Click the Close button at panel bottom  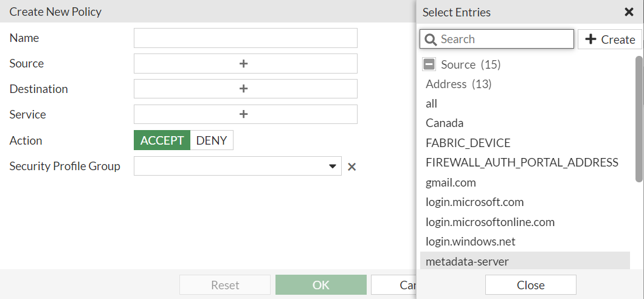pyautogui.click(x=530, y=285)
